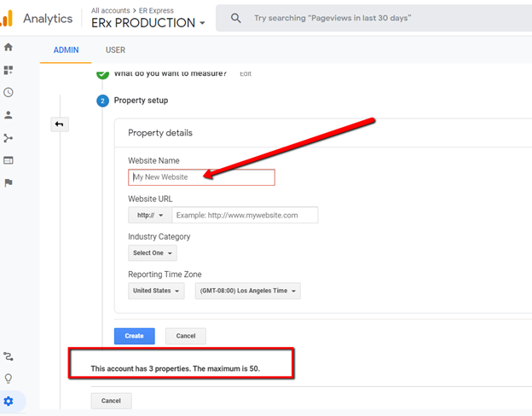Click the properties count message text
Screen dimensions: 532x416
pyautogui.click(x=175, y=368)
